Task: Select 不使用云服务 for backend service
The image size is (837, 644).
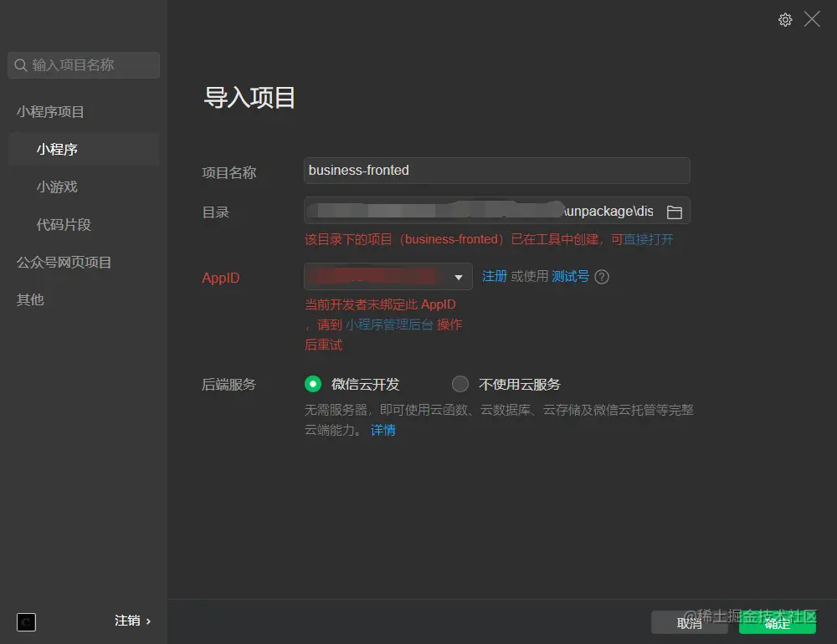Action: 460,384
